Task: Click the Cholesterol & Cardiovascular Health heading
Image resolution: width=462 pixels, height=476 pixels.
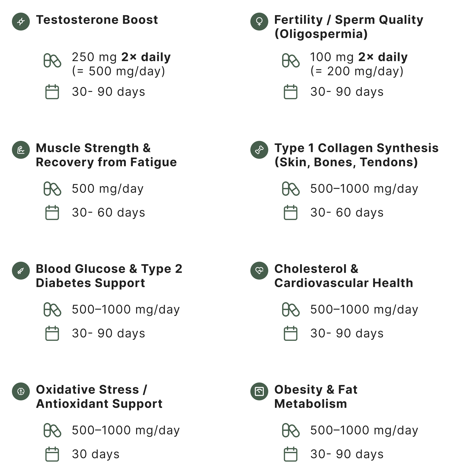Action: coord(344,276)
